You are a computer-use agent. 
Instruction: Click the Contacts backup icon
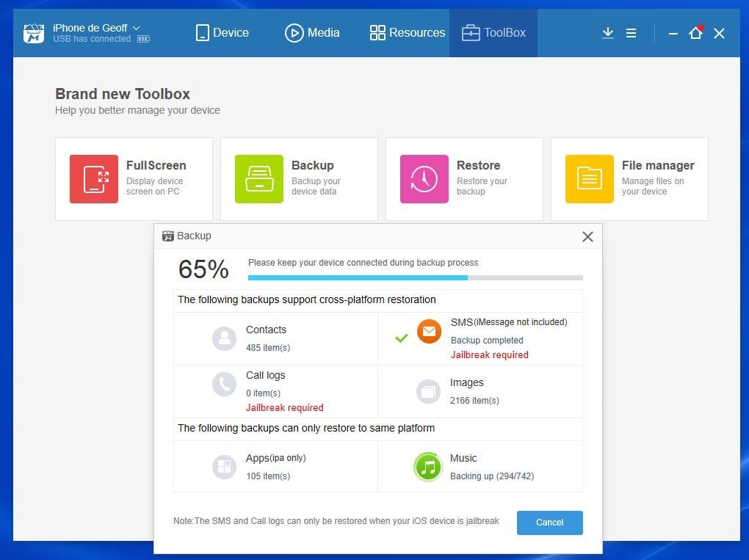pos(224,338)
